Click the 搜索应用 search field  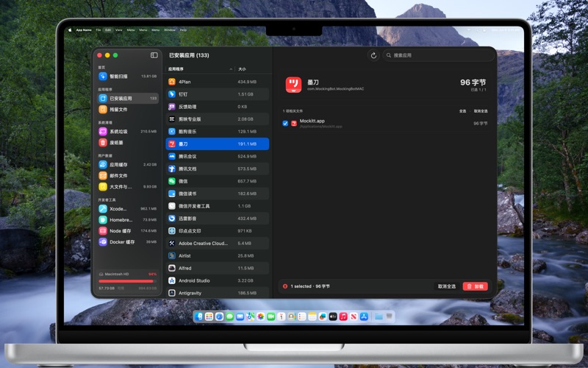(x=438, y=55)
